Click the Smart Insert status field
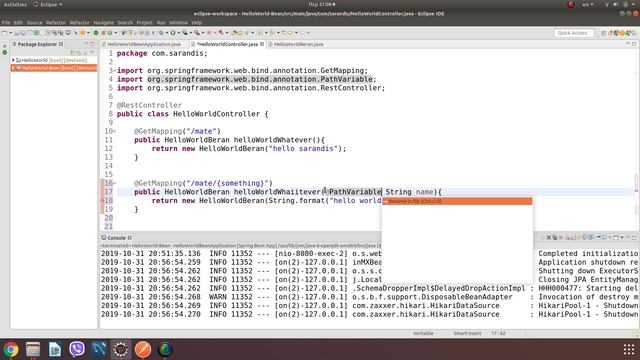The image size is (640, 360). pyautogui.click(x=467, y=333)
